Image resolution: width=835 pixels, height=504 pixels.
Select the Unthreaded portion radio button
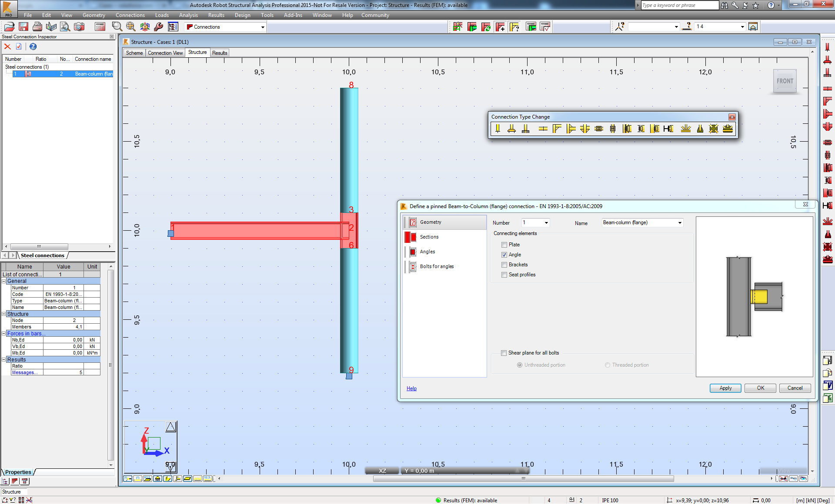point(520,365)
